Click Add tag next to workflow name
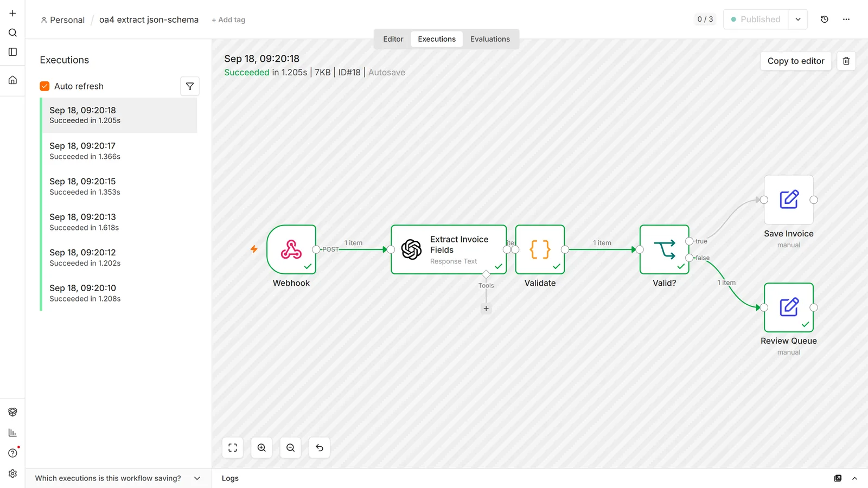This screenshot has height=488, width=868. point(228,20)
